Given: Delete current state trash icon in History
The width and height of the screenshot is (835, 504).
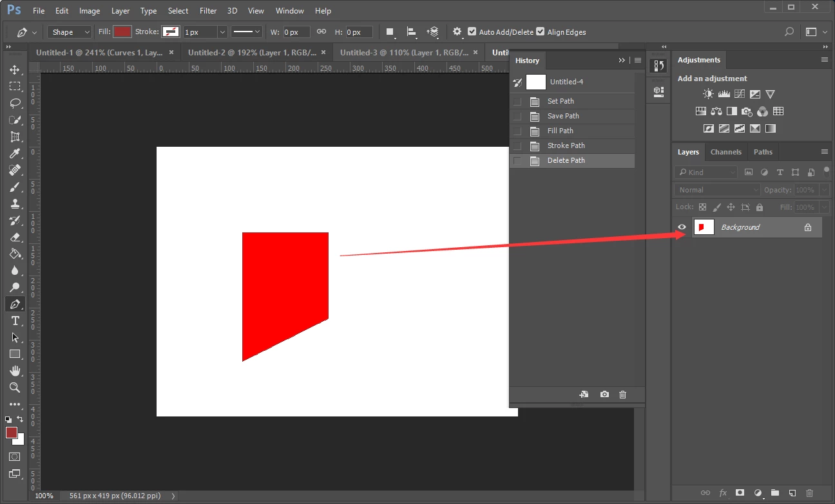Looking at the screenshot, I should tap(622, 395).
